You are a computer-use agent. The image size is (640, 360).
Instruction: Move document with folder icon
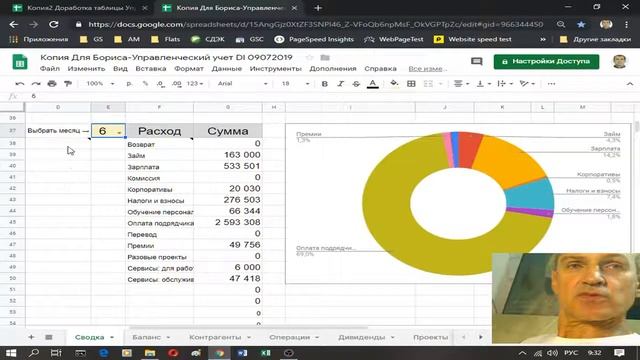click(x=325, y=58)
